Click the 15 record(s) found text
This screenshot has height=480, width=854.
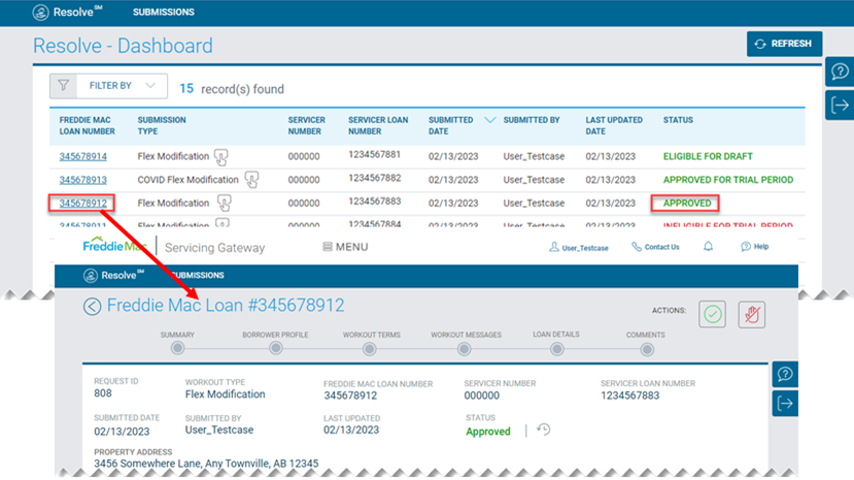[x=232, y=89]
